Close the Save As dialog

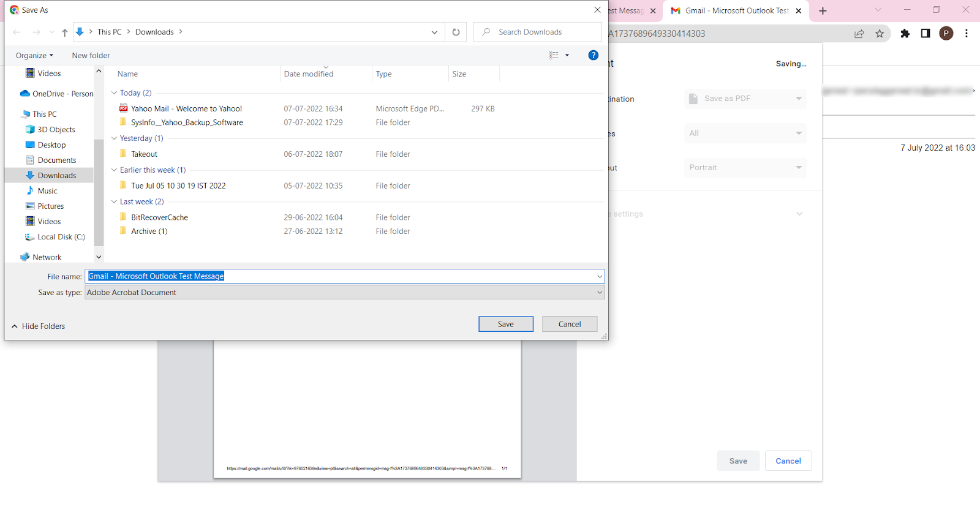[x=597, y=10]
